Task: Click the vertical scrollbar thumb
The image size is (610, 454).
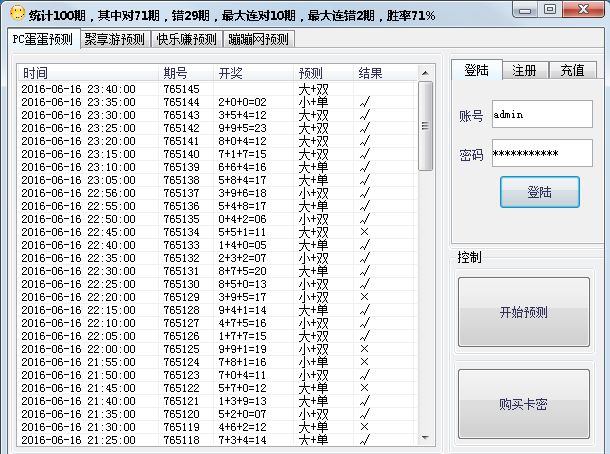Action: pyautogui.click(x=425, y=126)
